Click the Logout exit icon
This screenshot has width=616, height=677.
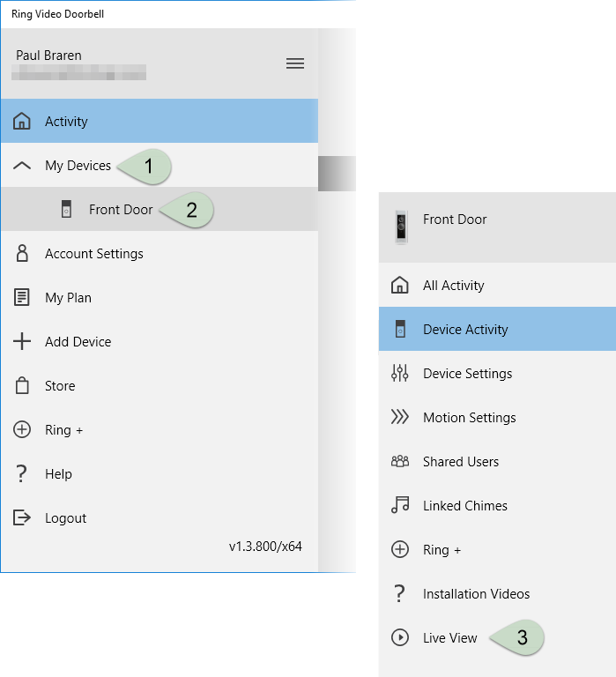pyautogui.click(x=21, y=517)
